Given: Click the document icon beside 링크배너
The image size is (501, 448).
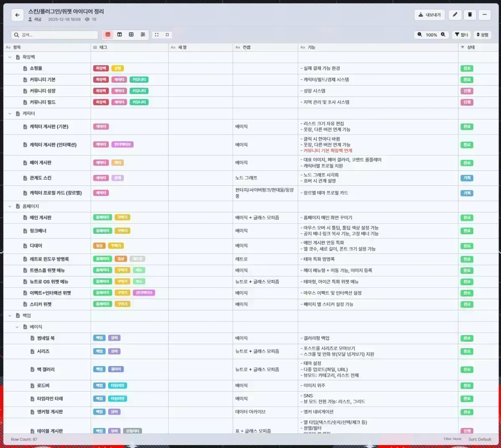Looking at the screenshot, I should coord(25,231).
